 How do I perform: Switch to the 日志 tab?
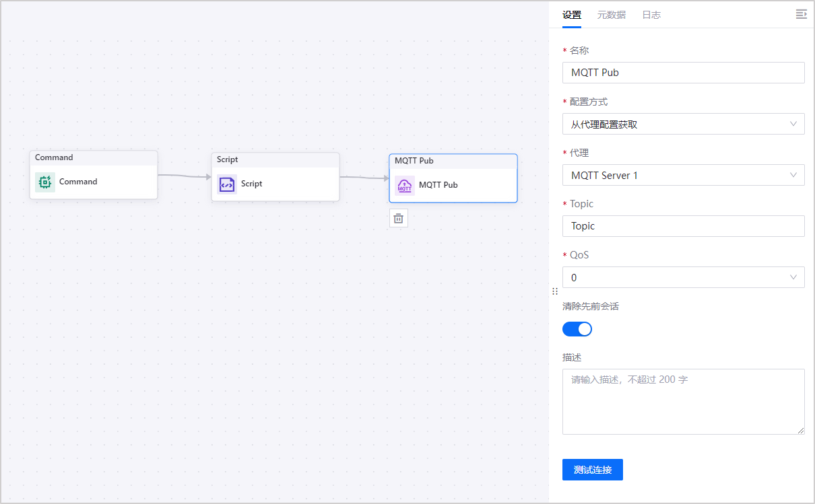pyautogui.click(x=651, y=15)
